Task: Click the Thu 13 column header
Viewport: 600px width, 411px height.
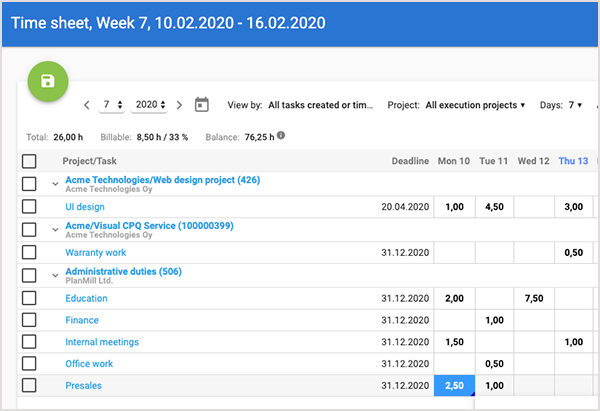Action: click(573, 161)
